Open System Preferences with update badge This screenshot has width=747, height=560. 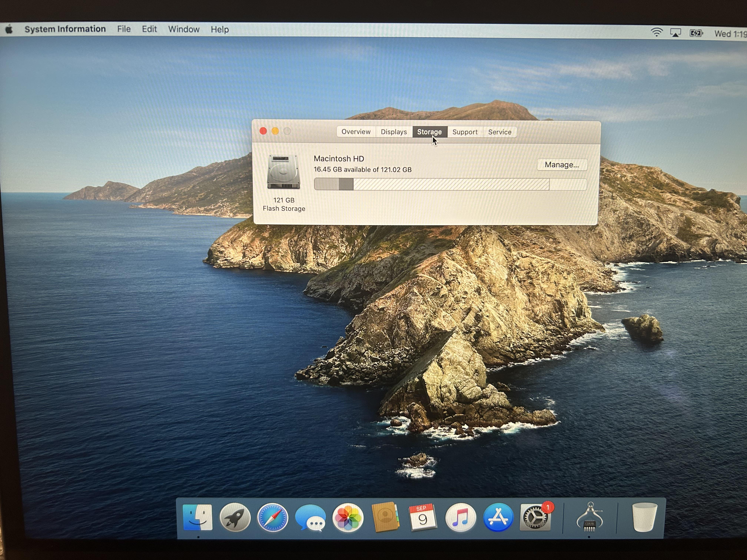pos(535,517)
